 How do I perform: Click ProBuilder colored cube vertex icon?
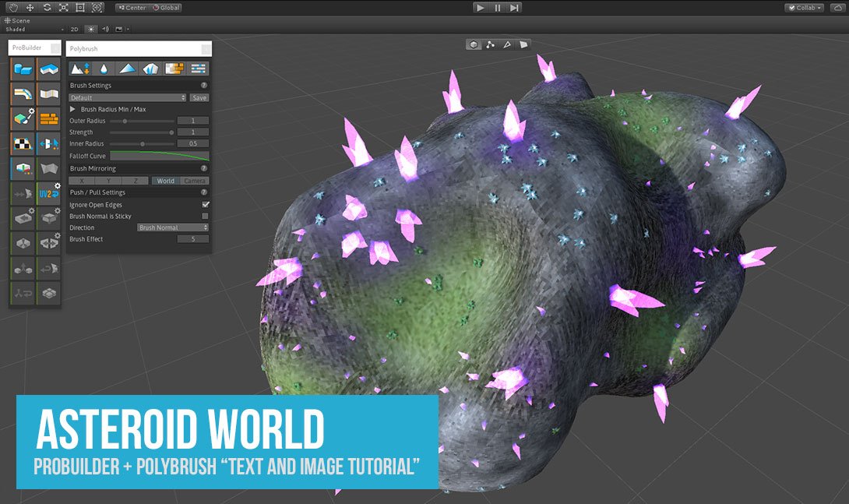click(23, 168)
